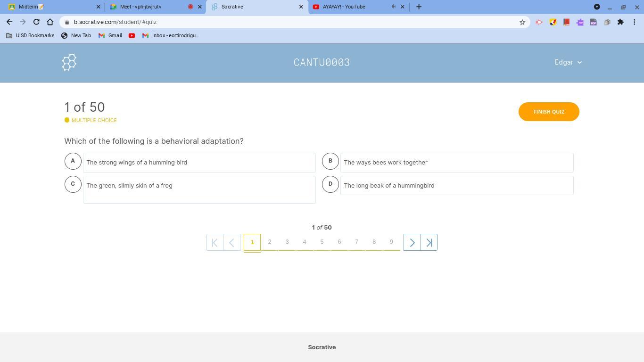Open the UISD Bookmarks folder
This screenshot has width=644, height=362.
[30, 35]
